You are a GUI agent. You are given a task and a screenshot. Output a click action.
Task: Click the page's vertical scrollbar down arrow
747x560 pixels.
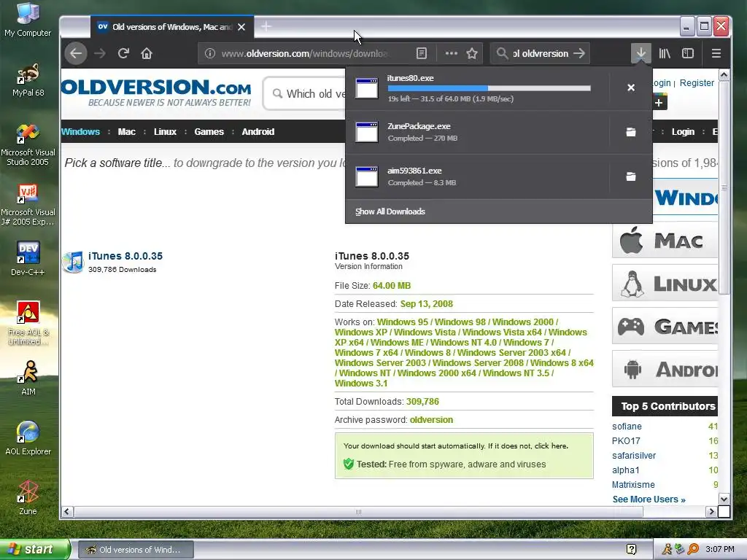(724, 499)
